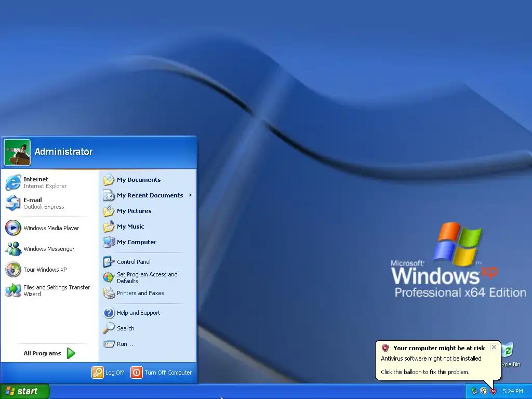Click the Administrator user picture

17,152
